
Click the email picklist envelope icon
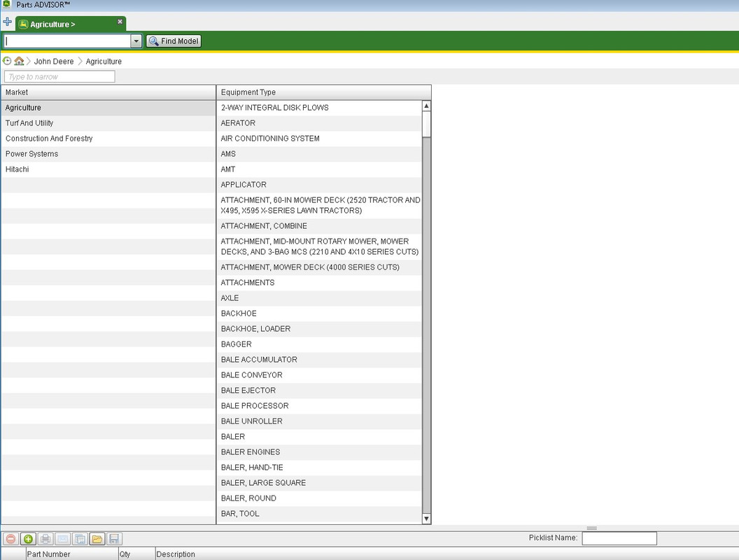63,539
